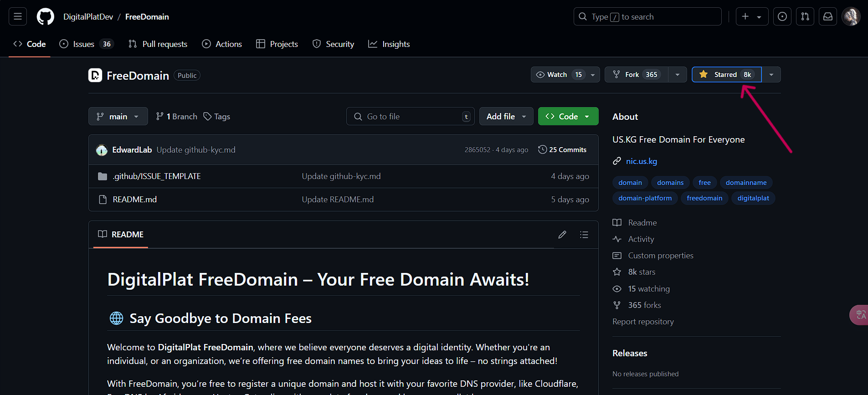Fork the repository using Fork button
This screenshot has height=395, width=868.
(x=637, y=75)
